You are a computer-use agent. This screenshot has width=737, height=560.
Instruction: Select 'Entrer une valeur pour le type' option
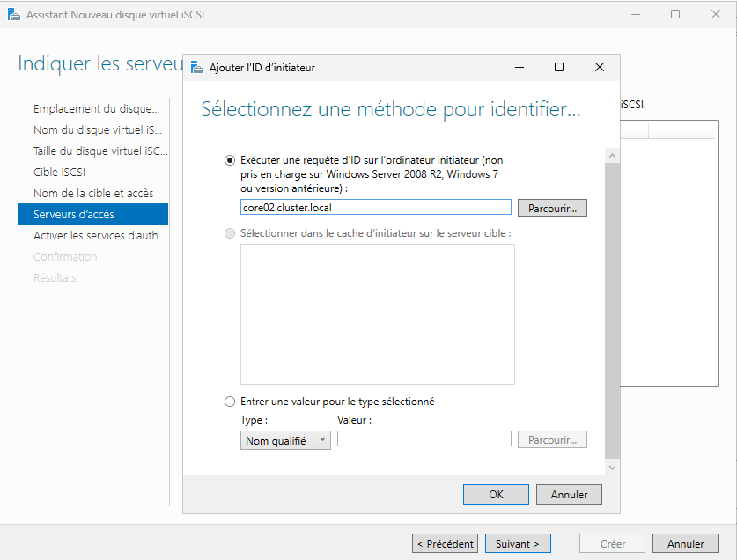pos(231,402)
